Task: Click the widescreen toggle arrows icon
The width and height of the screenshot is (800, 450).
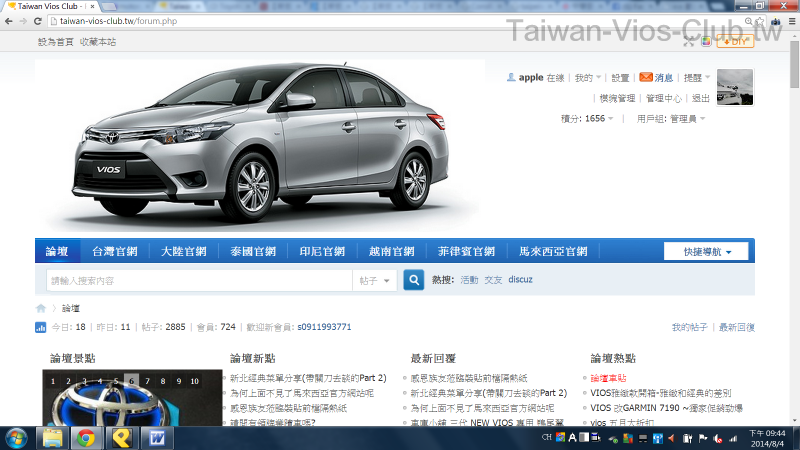Action: tap(689, 42)
